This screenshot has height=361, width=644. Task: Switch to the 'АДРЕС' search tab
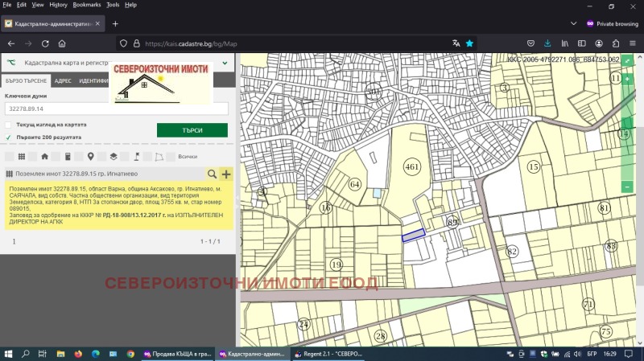click(x=63, y=81)
